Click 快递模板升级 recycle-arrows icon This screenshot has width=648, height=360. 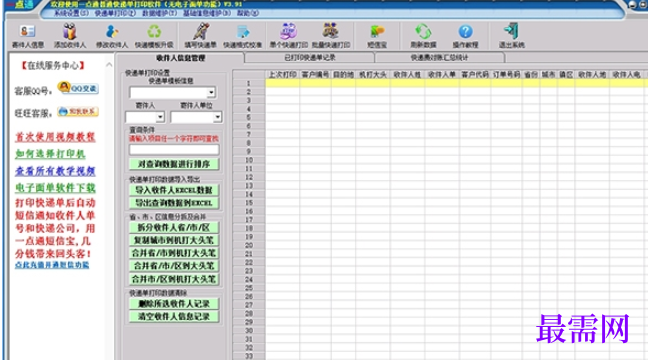pos(154,36)
